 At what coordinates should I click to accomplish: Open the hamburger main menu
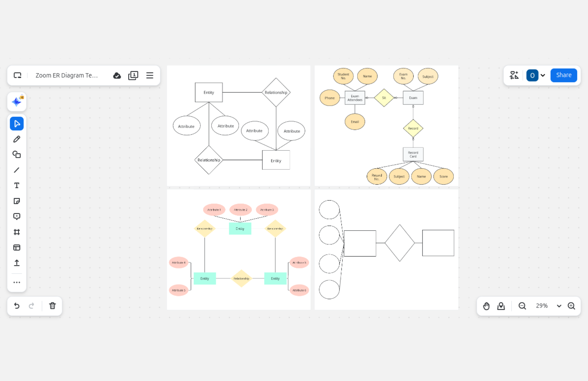pos(150,76)
